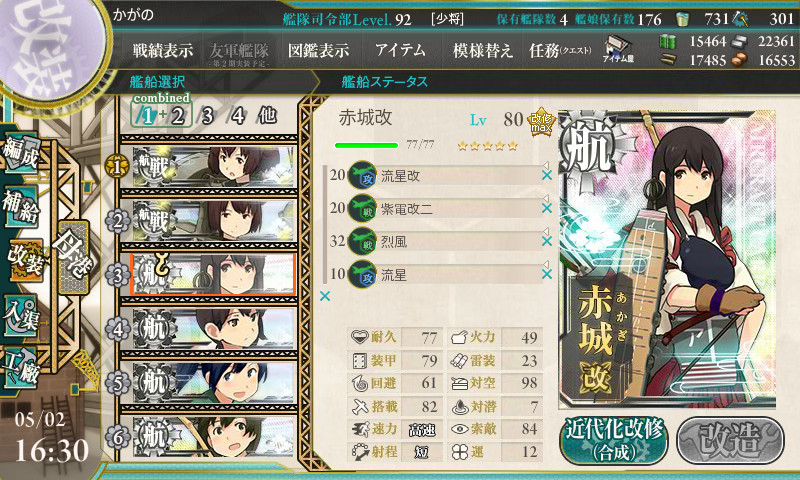Remove all equipment with the lower X

[x=325, y=296]
